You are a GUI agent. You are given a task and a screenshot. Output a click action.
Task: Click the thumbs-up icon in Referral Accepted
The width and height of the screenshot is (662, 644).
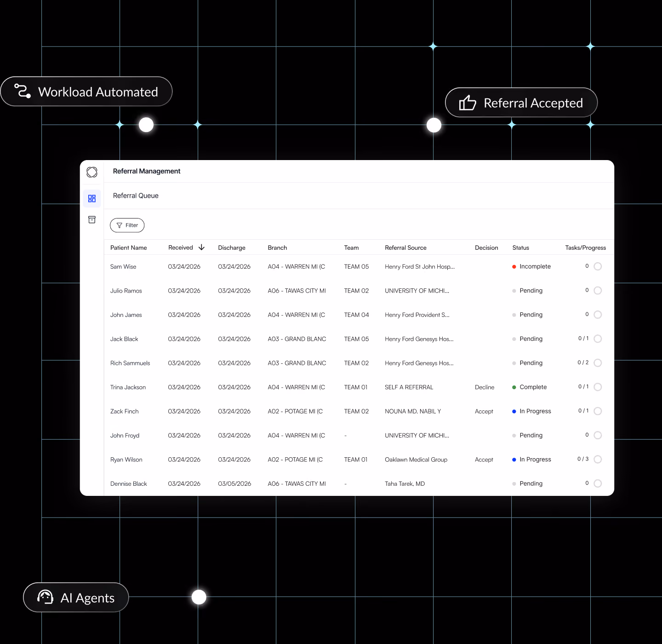[468, 103]
